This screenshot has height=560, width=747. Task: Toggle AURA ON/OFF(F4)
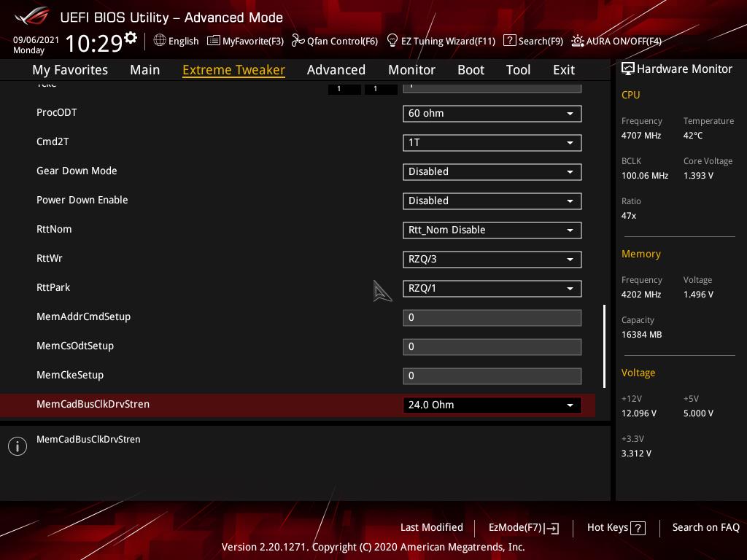[x=624, y=41]
